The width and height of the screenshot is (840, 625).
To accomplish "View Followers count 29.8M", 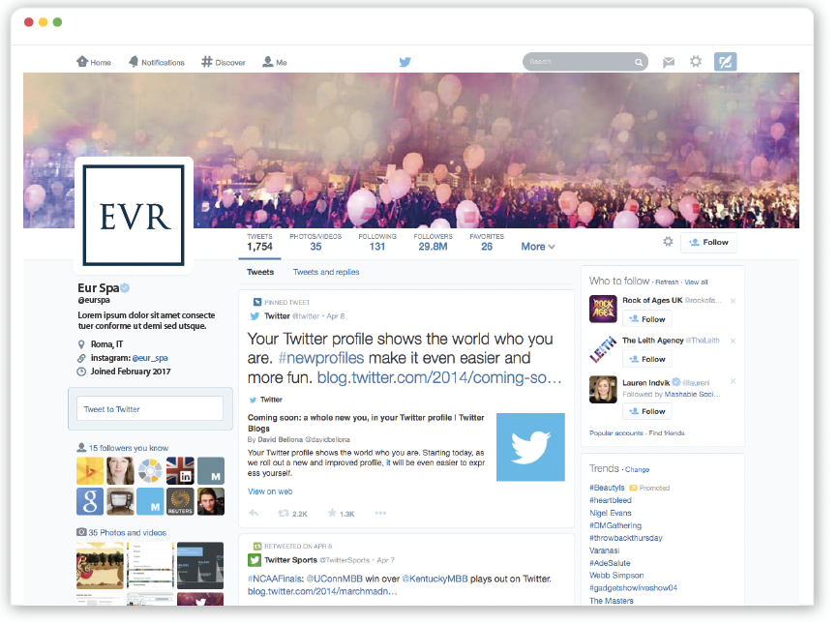I will (x=433, y=243).
